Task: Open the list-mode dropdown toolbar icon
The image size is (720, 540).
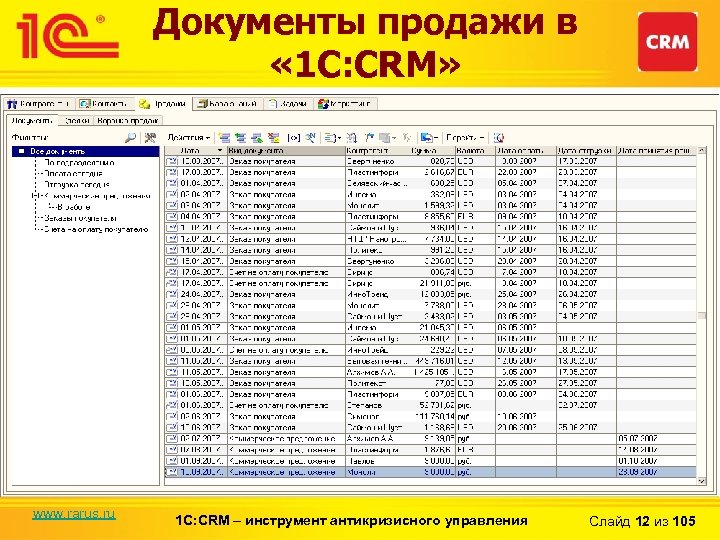Action: 332,137
